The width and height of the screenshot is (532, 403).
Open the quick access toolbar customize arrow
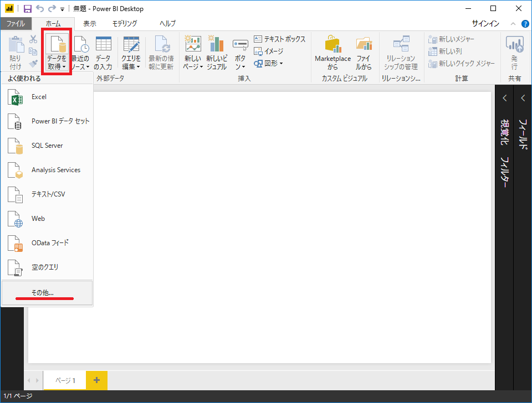62,9
